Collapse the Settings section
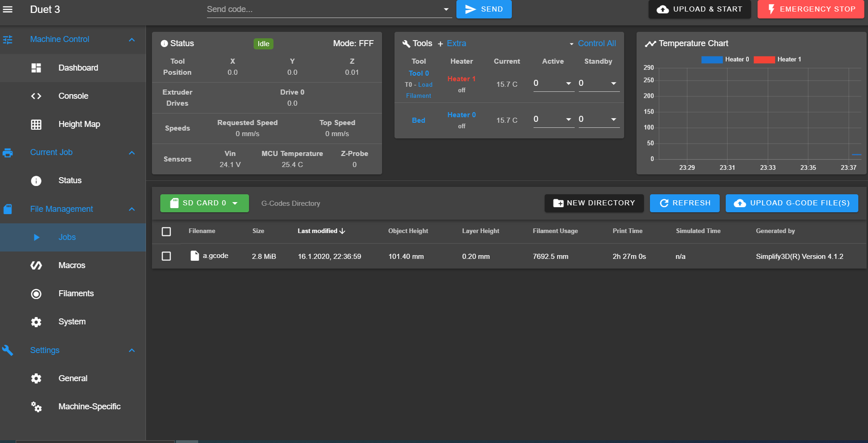The width and height of the screenshot is (868, 443). [x=132, y=350]
